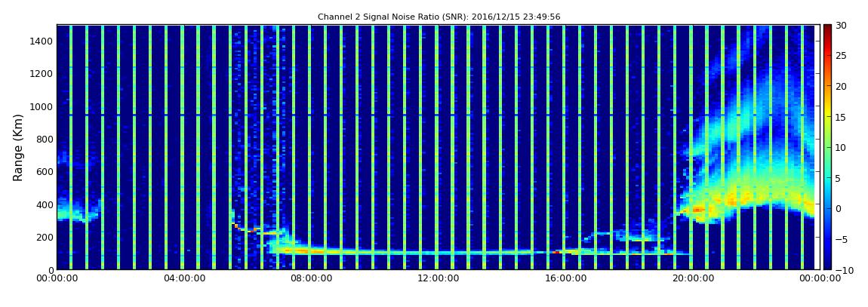
Task: Click the colorbar label −5
Action: click(x=840, y=239)
